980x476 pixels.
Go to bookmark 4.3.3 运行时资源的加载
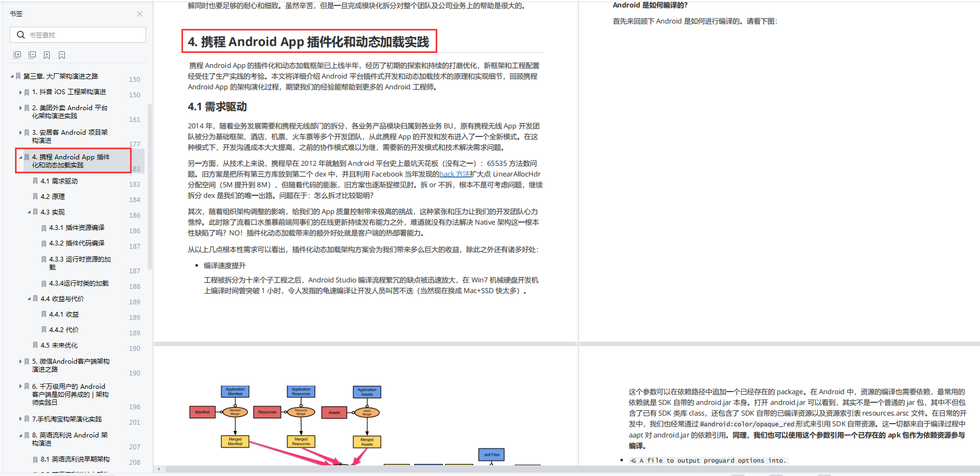(x=80, y=263)
